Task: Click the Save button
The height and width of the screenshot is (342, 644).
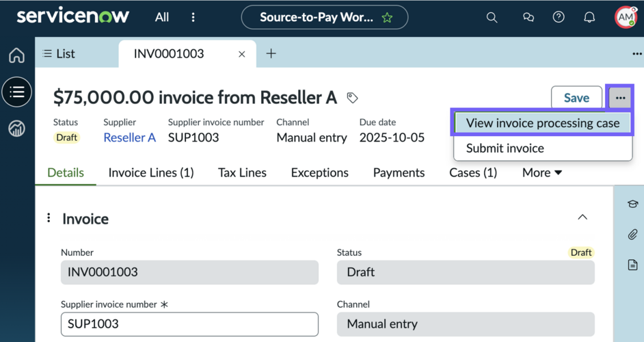Action: pos(576,98)
